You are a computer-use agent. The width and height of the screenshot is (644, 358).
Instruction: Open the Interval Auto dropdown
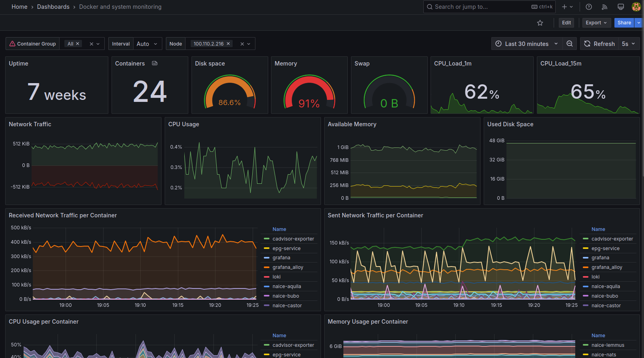(147, 44)
